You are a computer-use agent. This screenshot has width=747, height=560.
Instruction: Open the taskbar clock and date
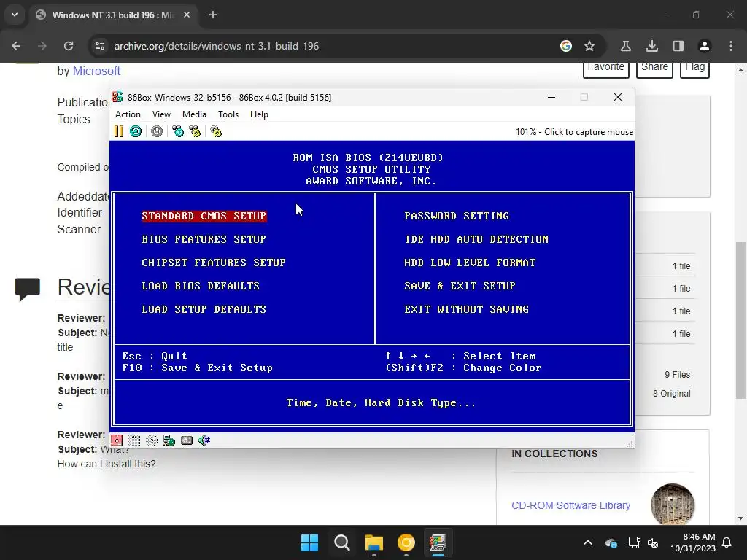tap(693, 542)
